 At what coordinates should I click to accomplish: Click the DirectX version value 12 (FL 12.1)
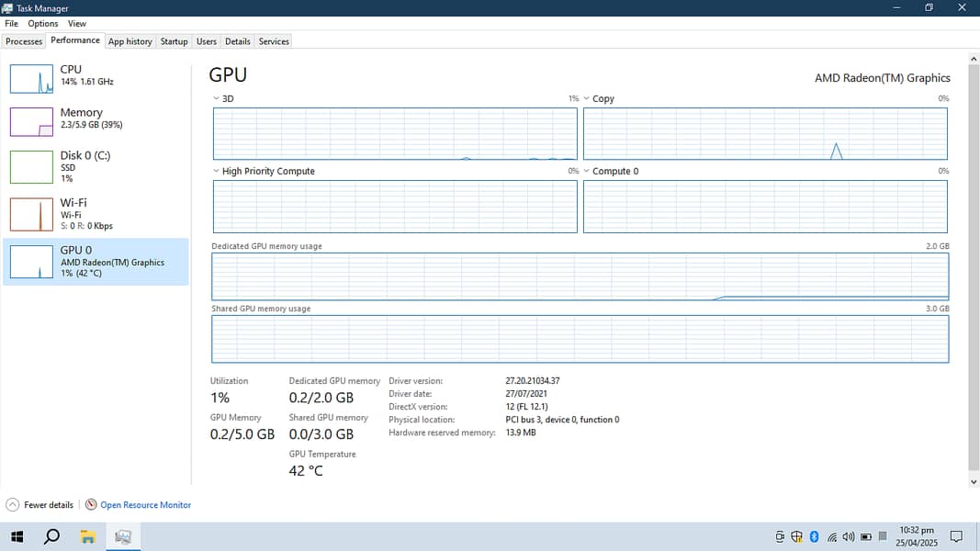click(527, 407)
